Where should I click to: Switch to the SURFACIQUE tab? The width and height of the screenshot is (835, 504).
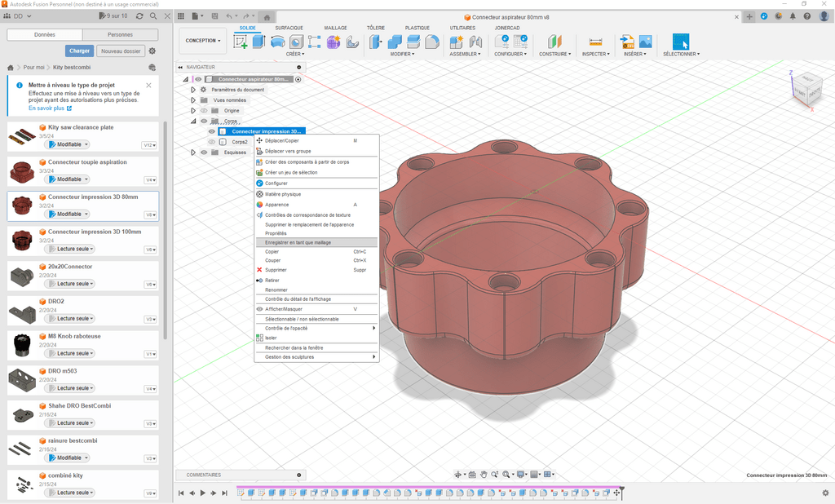289,28
